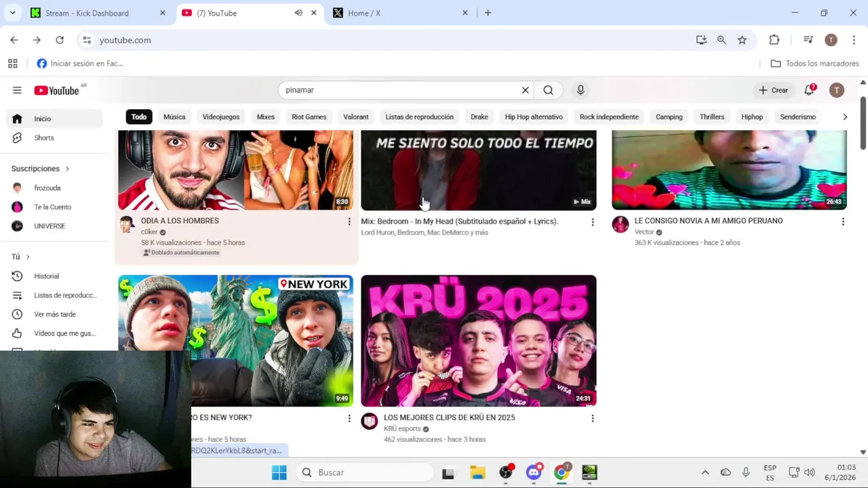868x488 pixels.
Task: Open KRÜ esports channel avatar
Action: (370, 422)
